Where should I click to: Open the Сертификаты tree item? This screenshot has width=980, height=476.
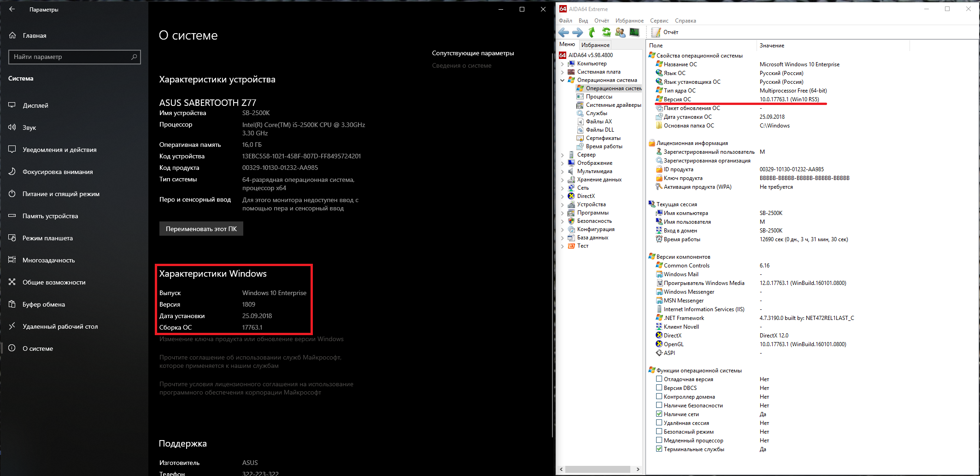603,138
